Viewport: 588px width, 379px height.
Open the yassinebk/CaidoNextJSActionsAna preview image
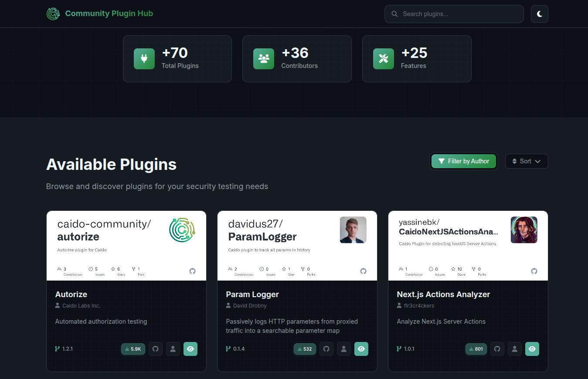coord(468,246)
